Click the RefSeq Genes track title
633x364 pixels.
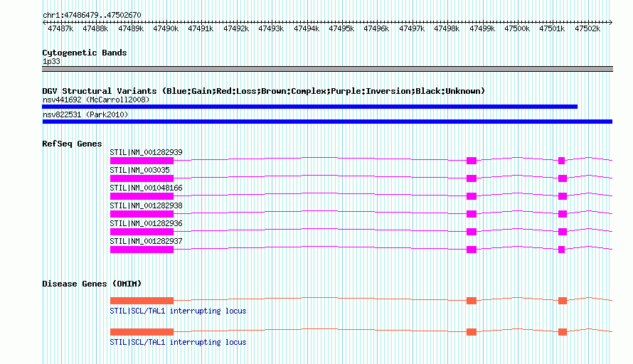[x=72, y=144]
